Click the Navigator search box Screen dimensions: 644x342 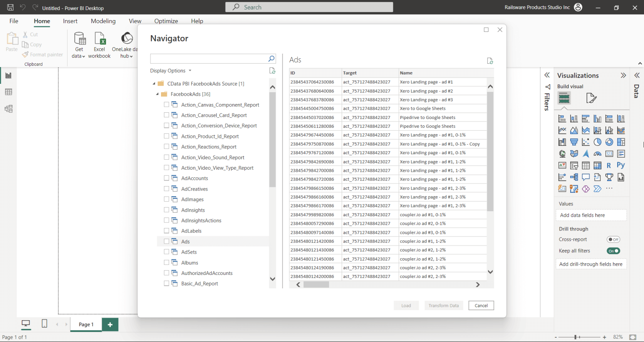click(x=210, y=59)
